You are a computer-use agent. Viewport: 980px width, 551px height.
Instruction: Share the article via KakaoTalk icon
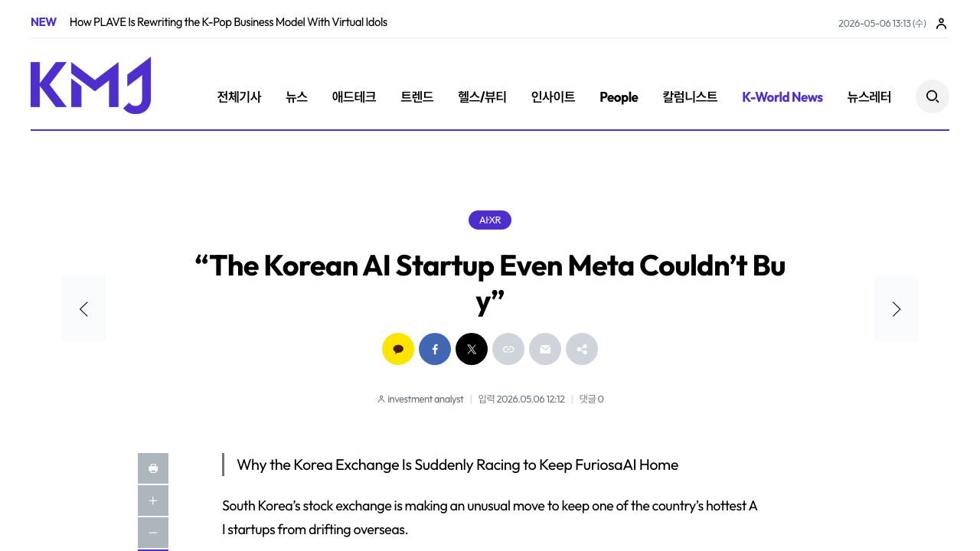(398, 349)
